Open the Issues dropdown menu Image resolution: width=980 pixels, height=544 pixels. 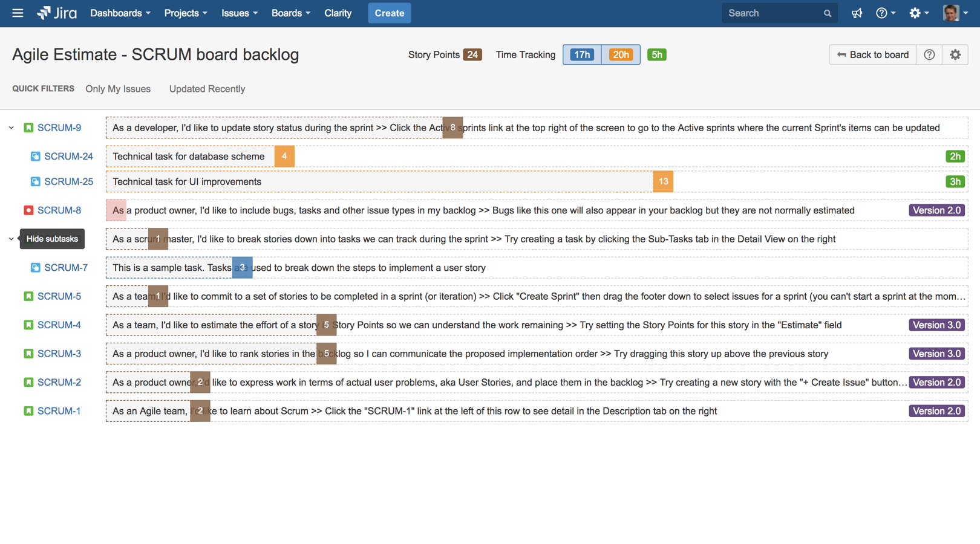[x=239, y=13]
